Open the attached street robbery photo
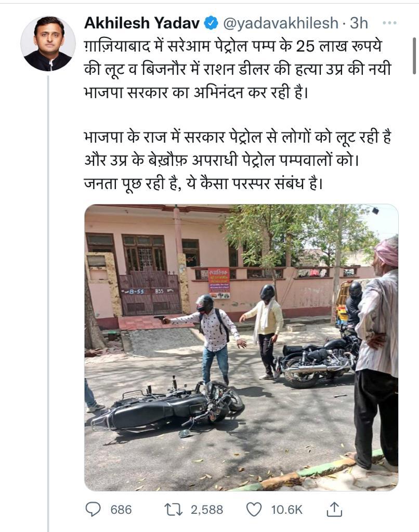 pos(241,348)
